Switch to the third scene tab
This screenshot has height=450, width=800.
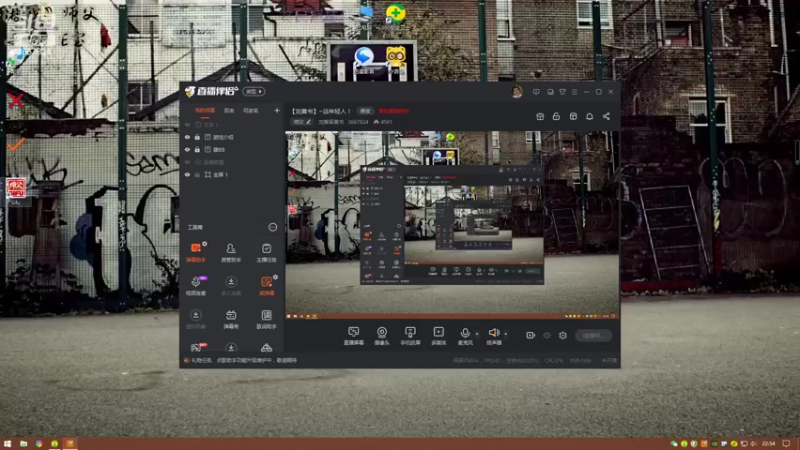tap(251, 111)
